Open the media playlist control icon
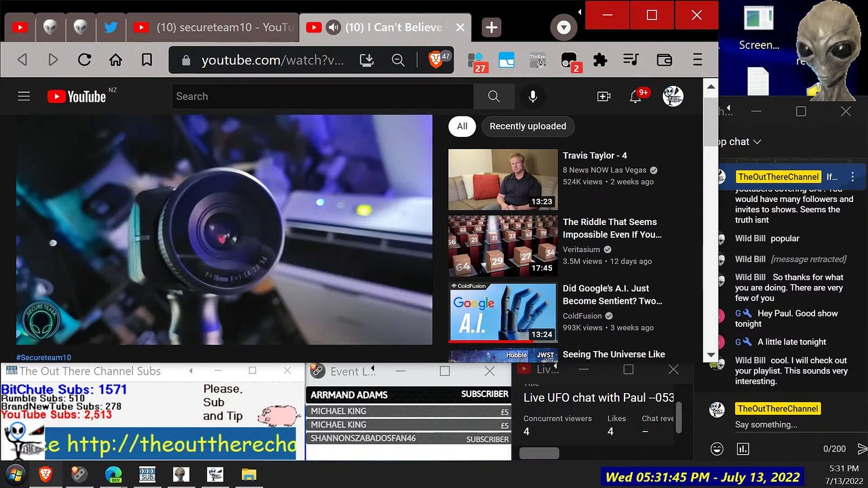 click(631, 60)
